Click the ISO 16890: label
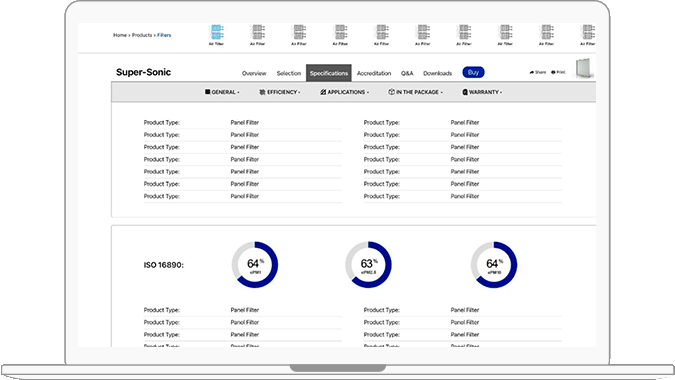Viewport: 675px width, 380px height. click(164, 265)
